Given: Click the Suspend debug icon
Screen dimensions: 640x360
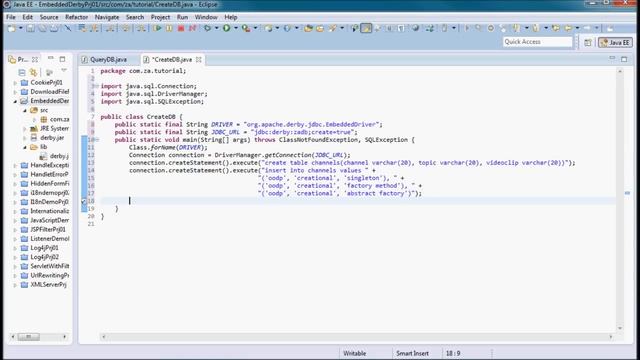Looking at the screenshot, I should click(x=169, y=28).
